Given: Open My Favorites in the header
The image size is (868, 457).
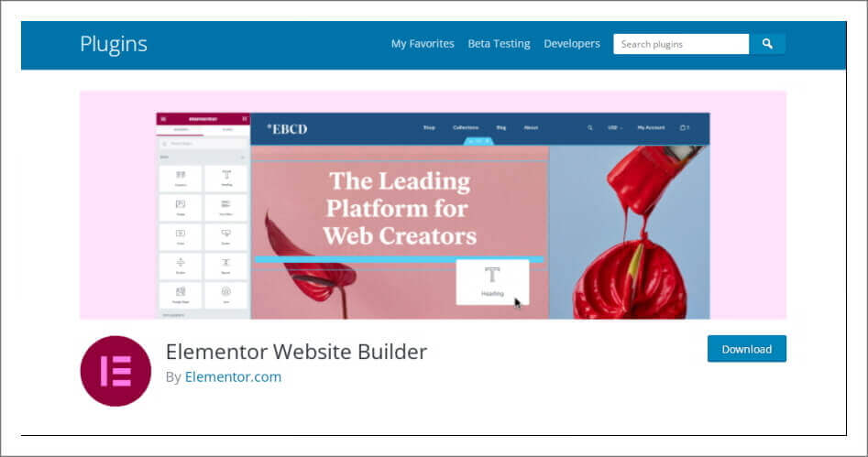Looking at the screenshot, I should pos(423,44).
